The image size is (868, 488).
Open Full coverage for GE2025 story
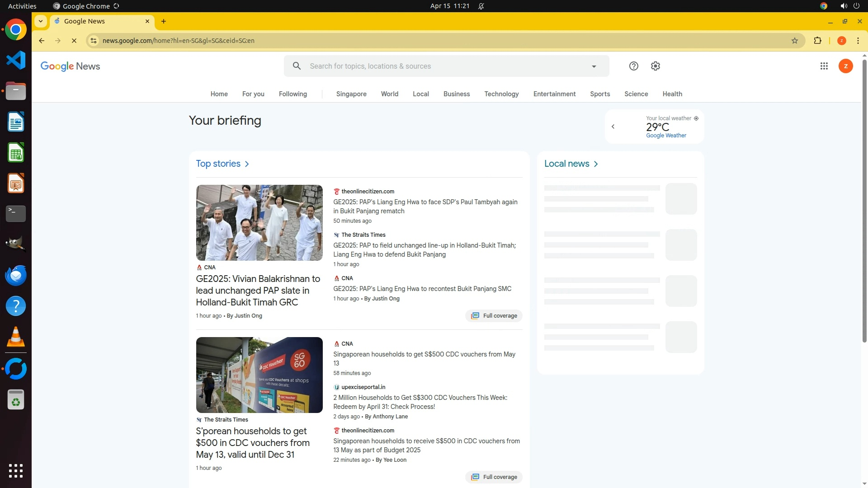[494, 316]
